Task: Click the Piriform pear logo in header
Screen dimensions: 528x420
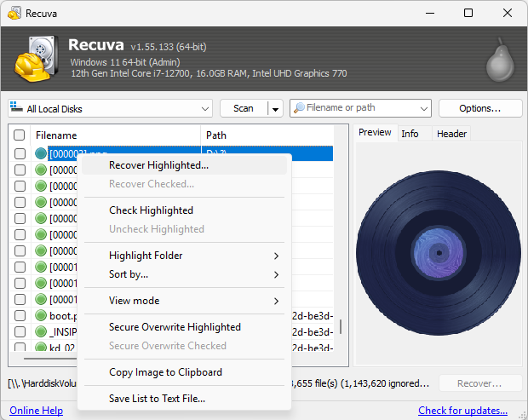Action: pos(500,60)
